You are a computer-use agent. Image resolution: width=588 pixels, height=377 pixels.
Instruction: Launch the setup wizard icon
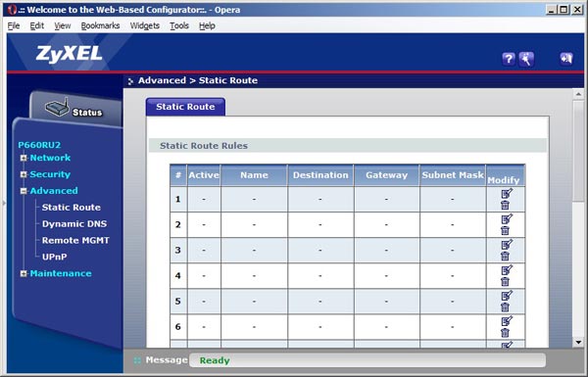(x=526, y=59)
